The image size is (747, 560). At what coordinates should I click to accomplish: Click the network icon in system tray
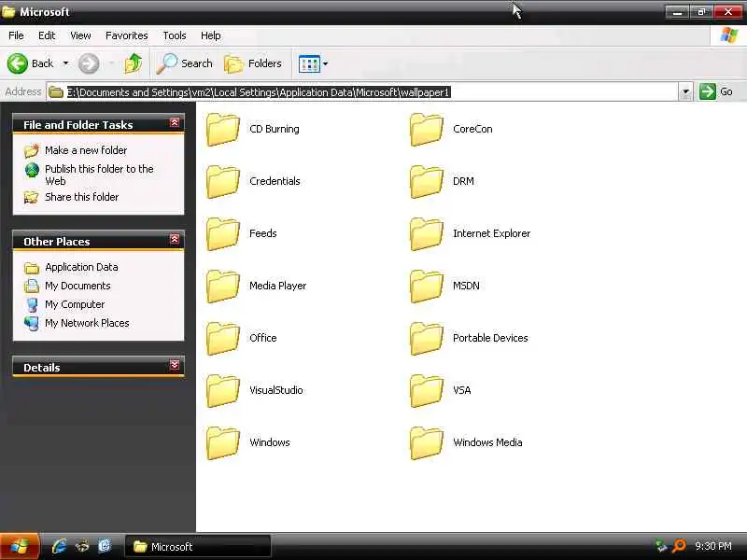661,546
